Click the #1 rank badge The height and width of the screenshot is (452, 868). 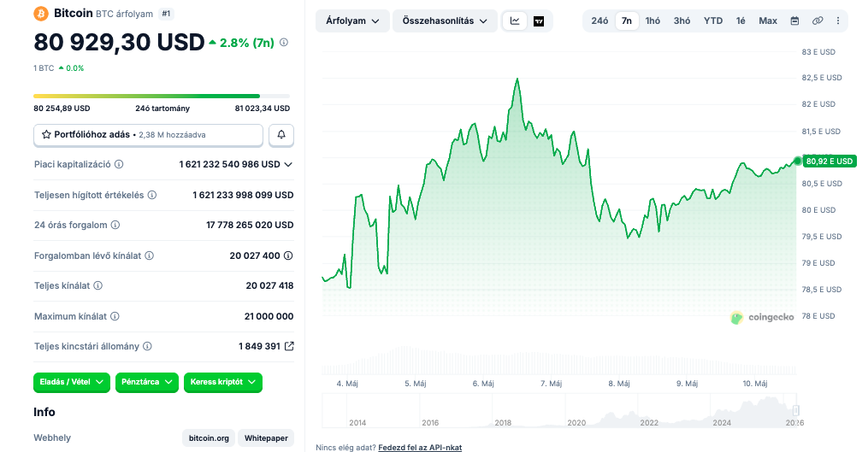166,14
